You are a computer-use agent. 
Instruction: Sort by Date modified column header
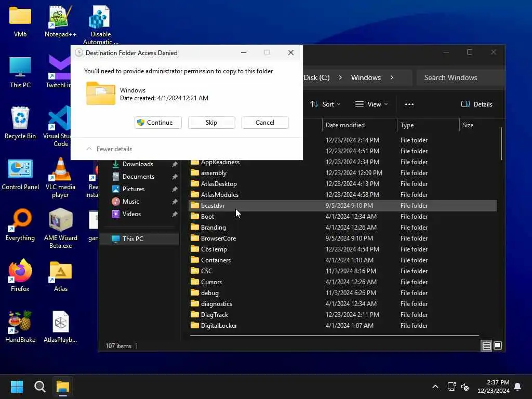[360, 125]
